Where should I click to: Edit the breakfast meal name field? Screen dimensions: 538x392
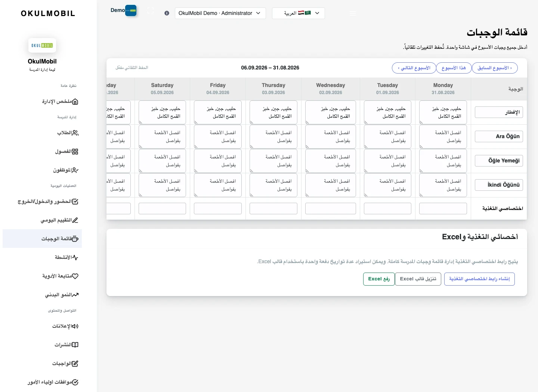[x=499, y=112]
